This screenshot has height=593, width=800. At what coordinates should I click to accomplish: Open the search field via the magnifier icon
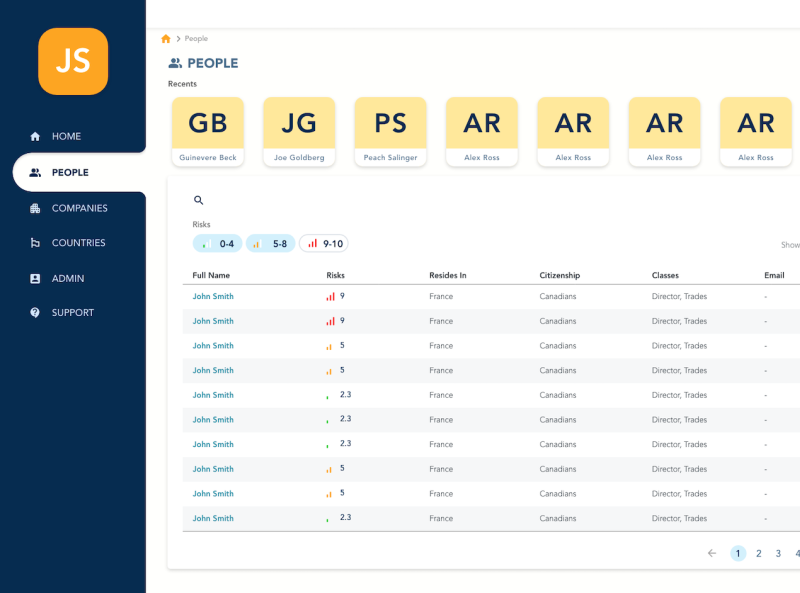pos(198,200)
